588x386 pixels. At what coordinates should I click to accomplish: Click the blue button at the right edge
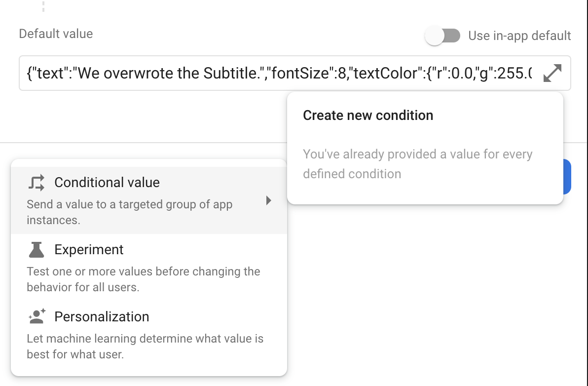pyautogui.click(x=568, y=176)
